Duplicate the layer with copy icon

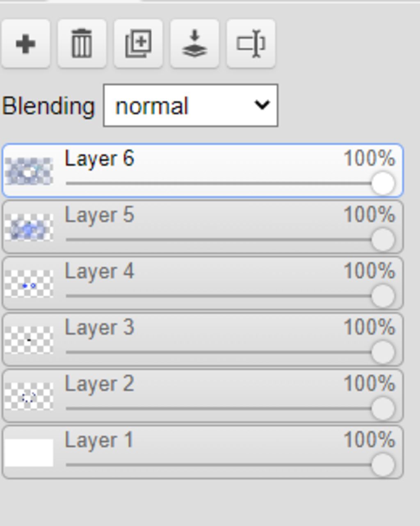tap(138, 43)
